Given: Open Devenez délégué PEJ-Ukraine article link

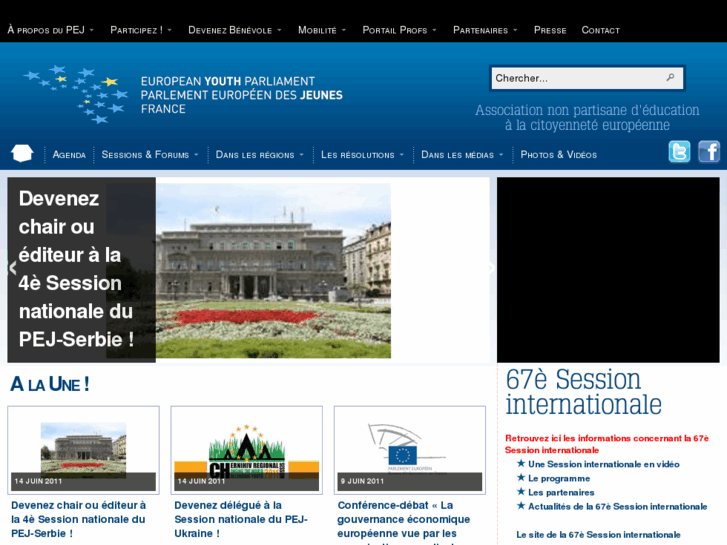Looking at the screenshot, I should pyautogui.click(x=241, y=519).
